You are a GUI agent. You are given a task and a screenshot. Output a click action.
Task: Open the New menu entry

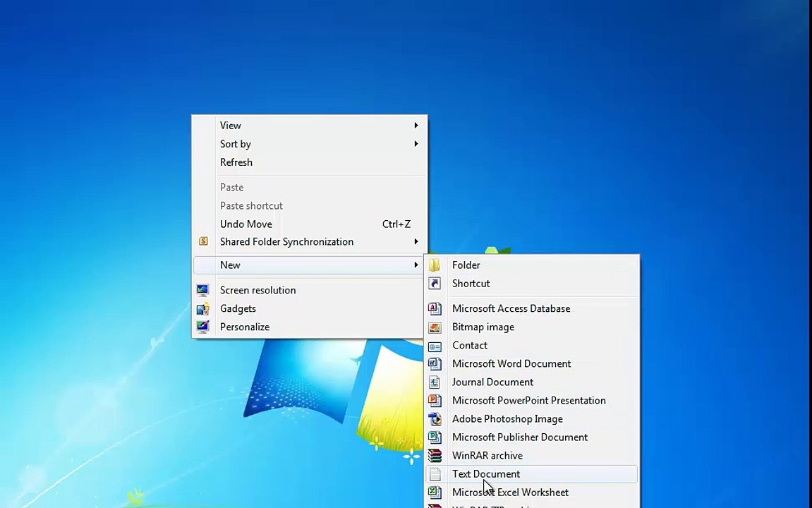pyautogui.click(x=309, y=265)
